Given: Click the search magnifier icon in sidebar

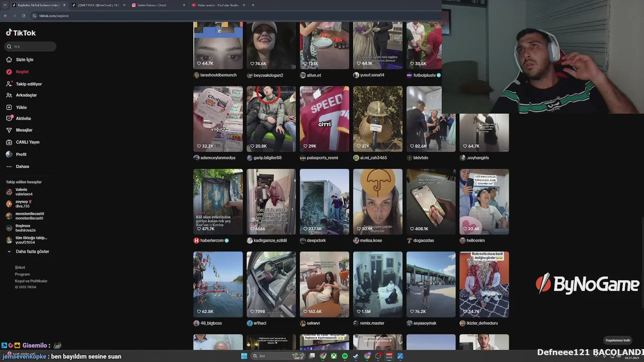Looking at the screenshot, I should [x=9, y=46].
